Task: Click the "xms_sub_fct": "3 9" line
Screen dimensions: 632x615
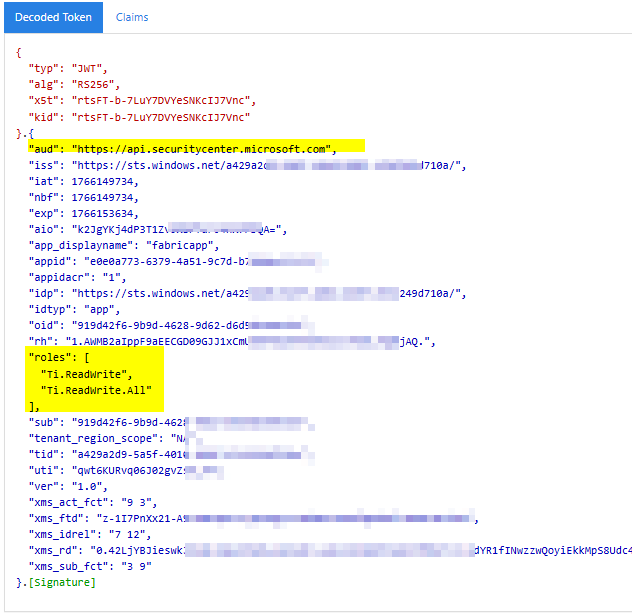Action: [x=90, y=567]
